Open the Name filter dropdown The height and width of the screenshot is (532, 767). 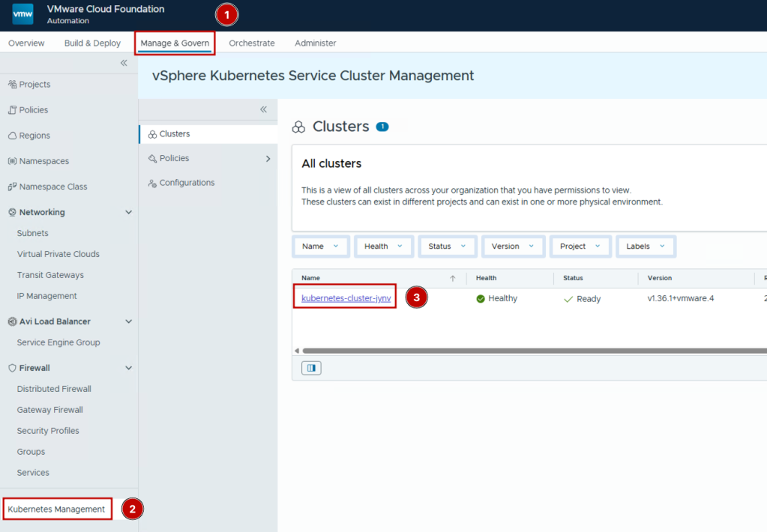click(320, 247)
